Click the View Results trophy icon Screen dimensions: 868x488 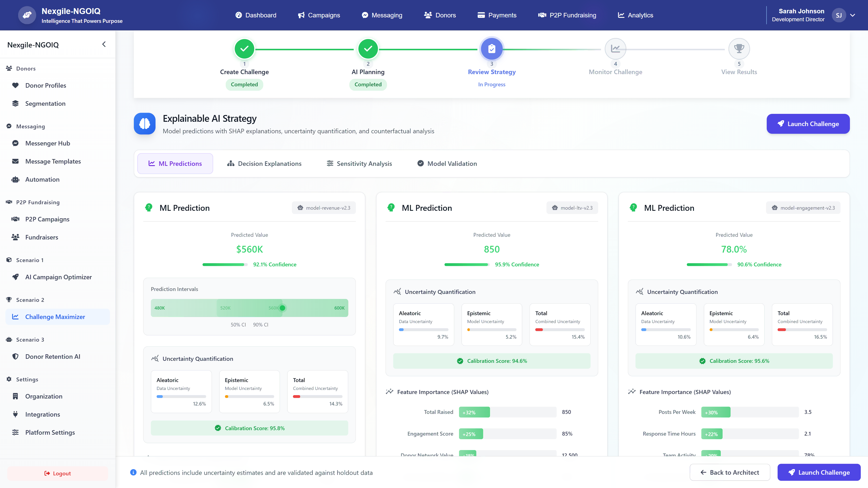(739, 49)
